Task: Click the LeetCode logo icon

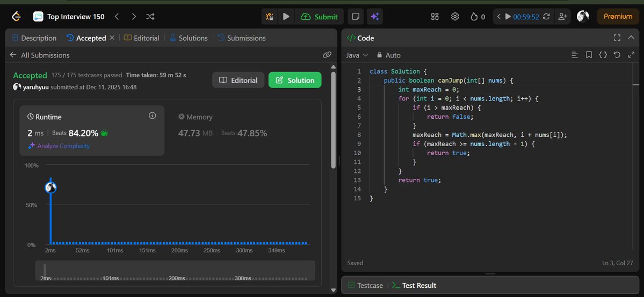Action: coord(16,17)
